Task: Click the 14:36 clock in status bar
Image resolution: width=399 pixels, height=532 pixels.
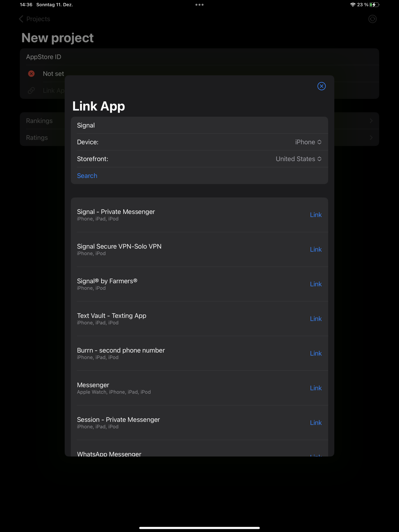Action: [26, 5]
